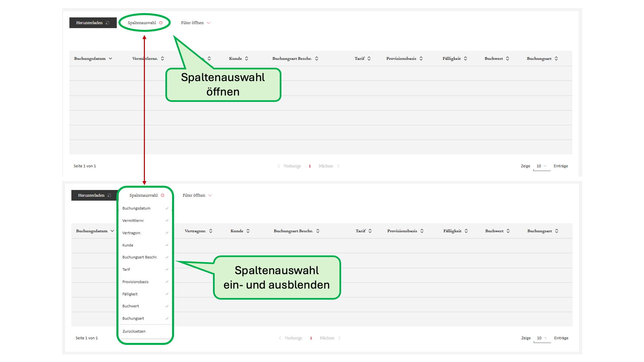
Task: Click Buchwert sort icon in upper table
Action: (x=507, y=58)
